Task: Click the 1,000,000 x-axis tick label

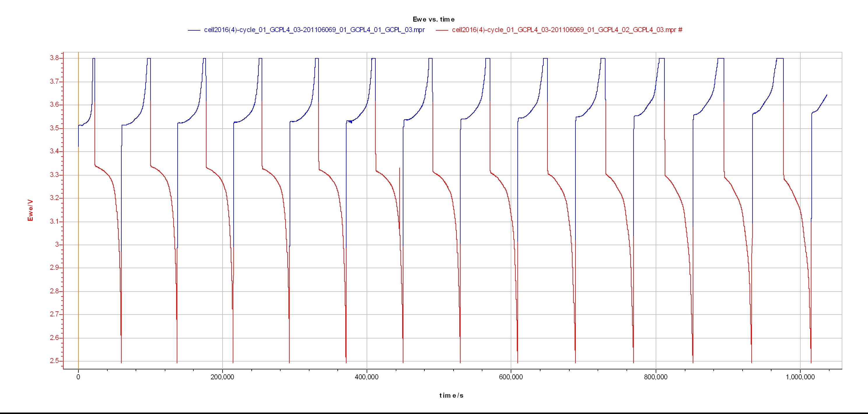Action: (800, 377)
